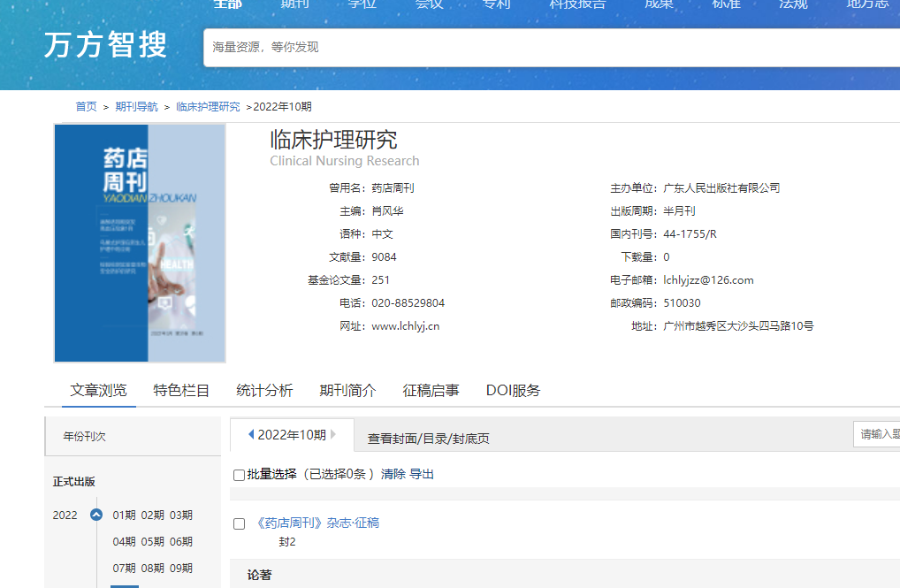Collapse the 2022 year issue list

(x=96, y=515)
